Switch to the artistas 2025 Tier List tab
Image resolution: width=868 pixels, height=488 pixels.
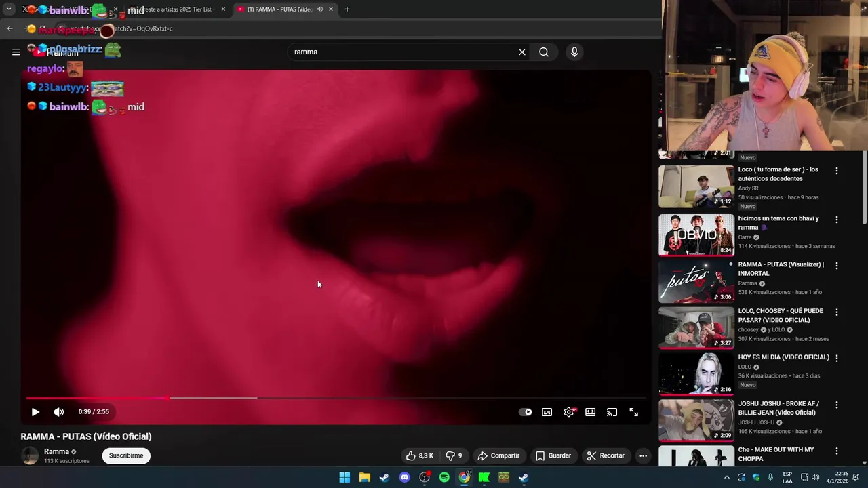coord(176,9)
